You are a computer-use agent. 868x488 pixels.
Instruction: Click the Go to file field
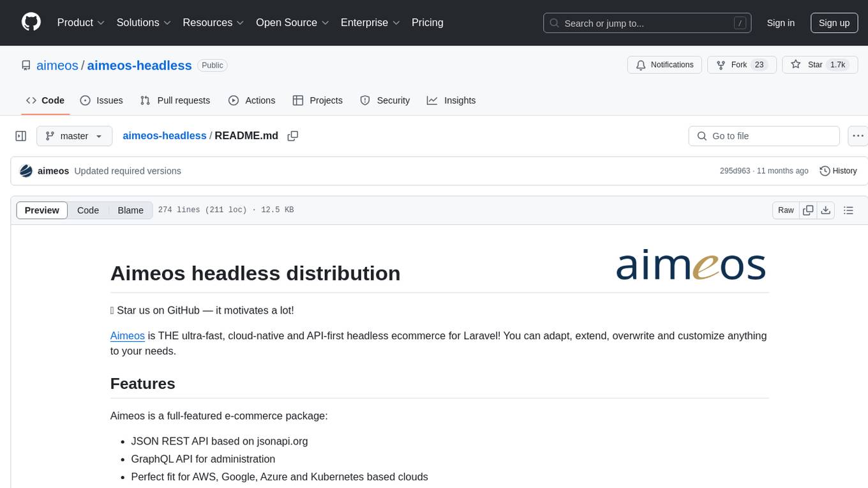pos(763,136)
